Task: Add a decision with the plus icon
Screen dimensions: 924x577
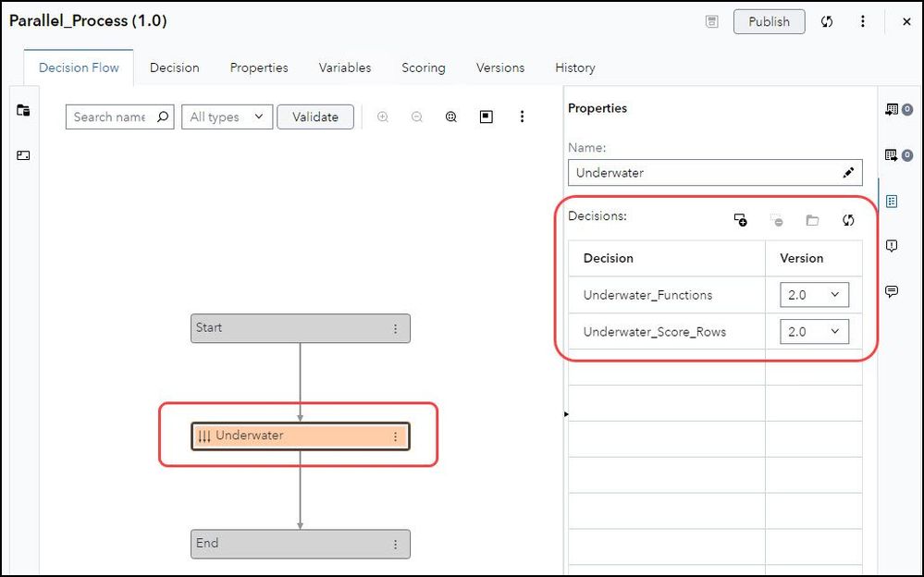Action: coord(741,220)
